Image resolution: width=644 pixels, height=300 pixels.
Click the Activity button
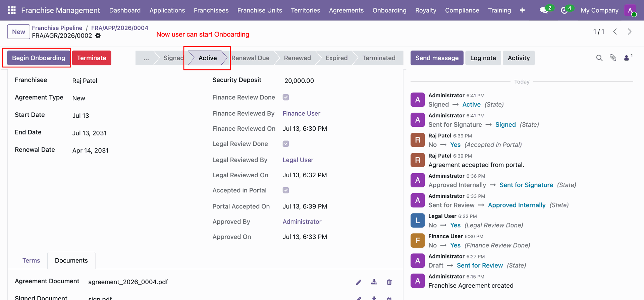coord(519,58)
